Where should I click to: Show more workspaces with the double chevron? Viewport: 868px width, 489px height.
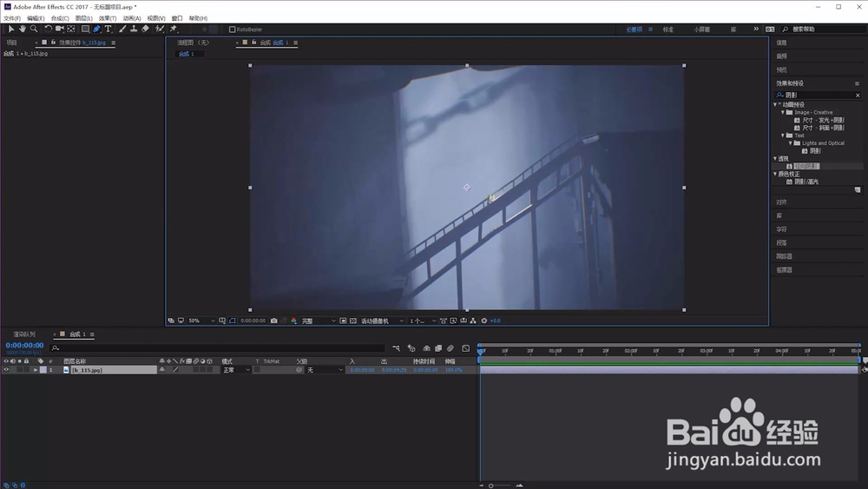point(756,29)
